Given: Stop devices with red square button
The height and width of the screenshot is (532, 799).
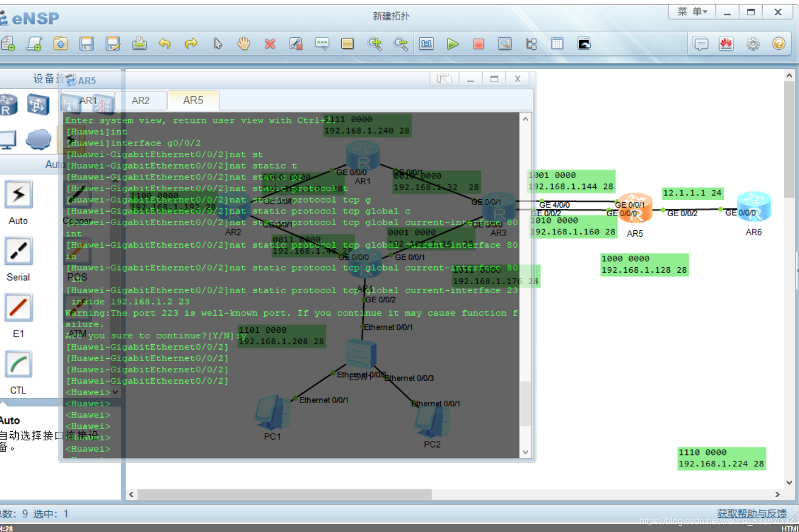Looking at the screenshot, I should pos(479,44).
